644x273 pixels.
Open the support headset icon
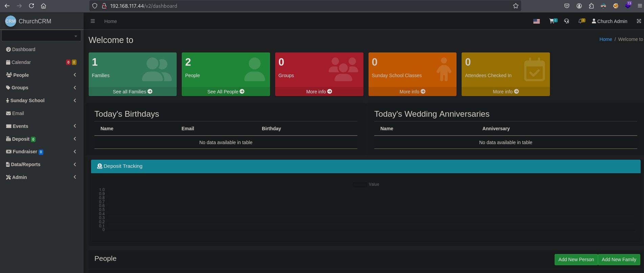coord(567,21)
